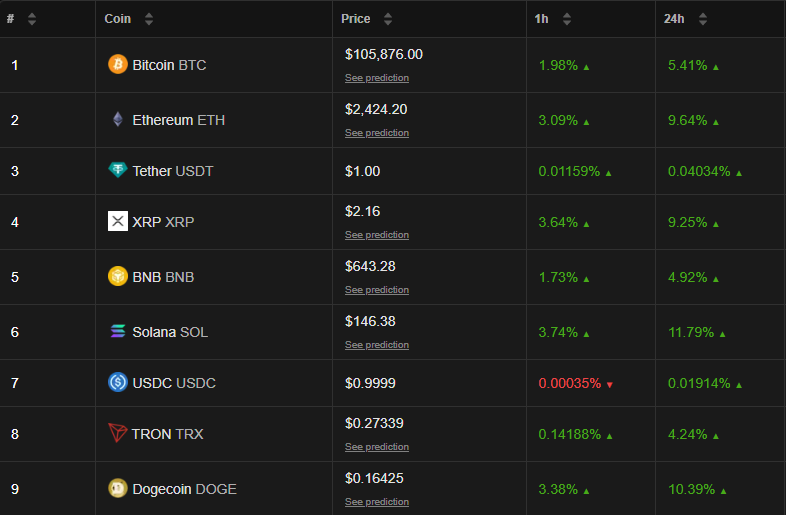This screenshot has width=786, height=515.
Task: Select the USDC 1h red percentage value
Action: coord(569,383)
